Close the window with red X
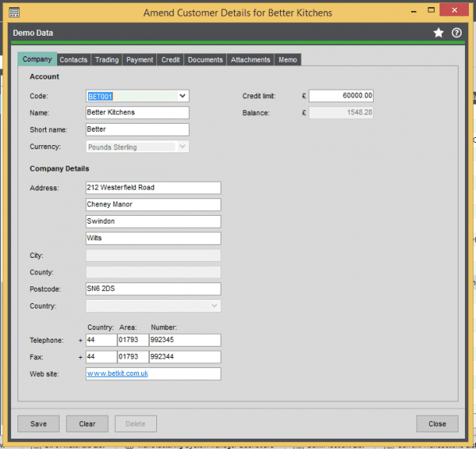This screenshot has height=449, width=476. point(454,10)
